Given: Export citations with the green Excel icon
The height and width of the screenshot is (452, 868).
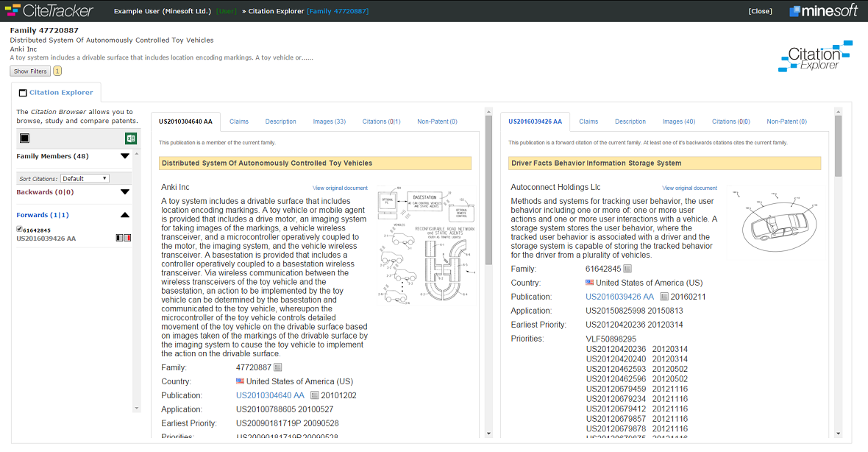Looking at the screenshot, I should pos(131,138).
